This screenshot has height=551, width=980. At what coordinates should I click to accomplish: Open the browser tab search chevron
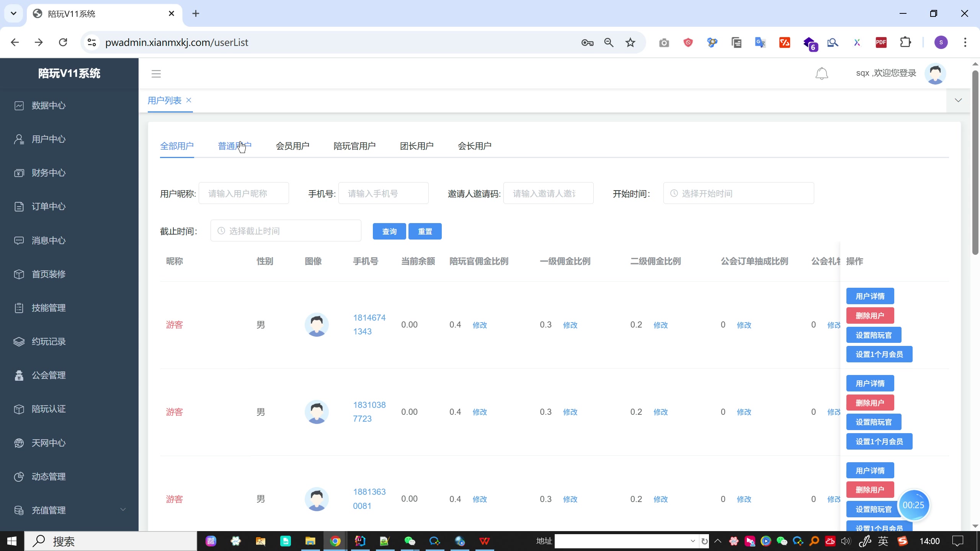click(x=13, y=14)
